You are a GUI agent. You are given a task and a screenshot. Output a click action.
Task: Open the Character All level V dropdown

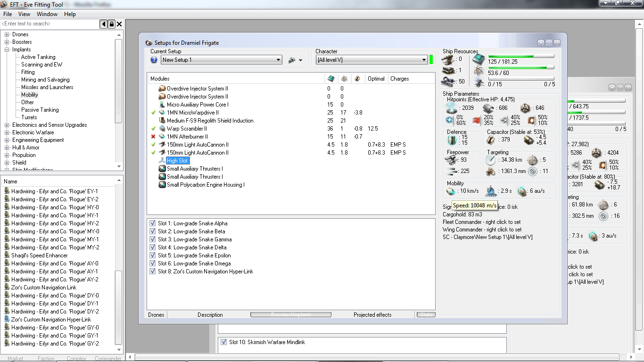(x=424, y=60)
